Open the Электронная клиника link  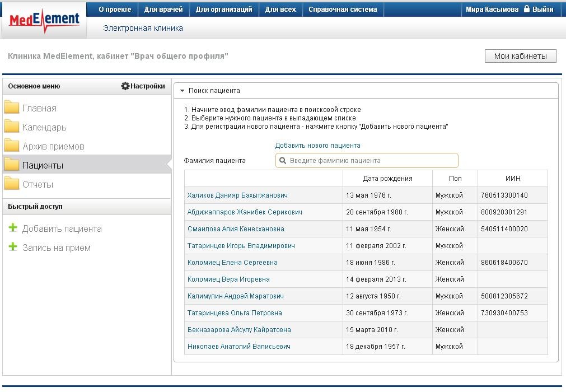pos(143,28)
